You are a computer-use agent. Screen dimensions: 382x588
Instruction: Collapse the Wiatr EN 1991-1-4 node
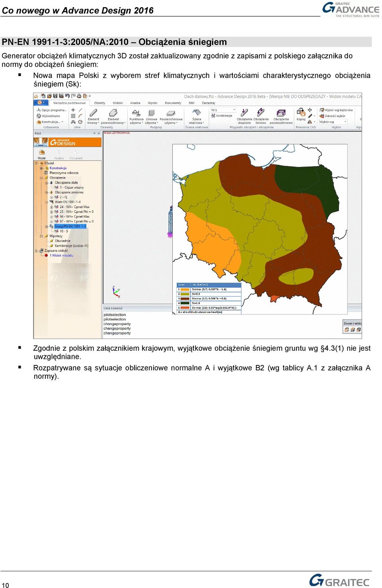coord(47,202)
